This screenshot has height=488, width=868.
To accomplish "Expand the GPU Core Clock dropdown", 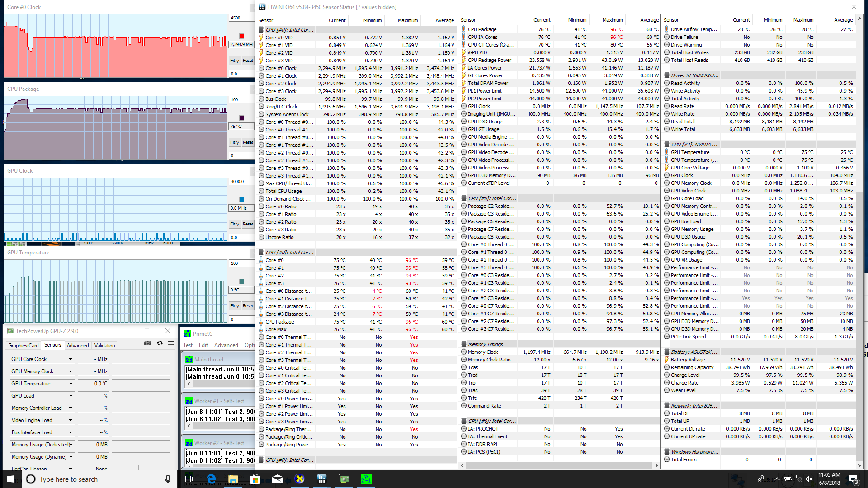I will pos(71,359).
